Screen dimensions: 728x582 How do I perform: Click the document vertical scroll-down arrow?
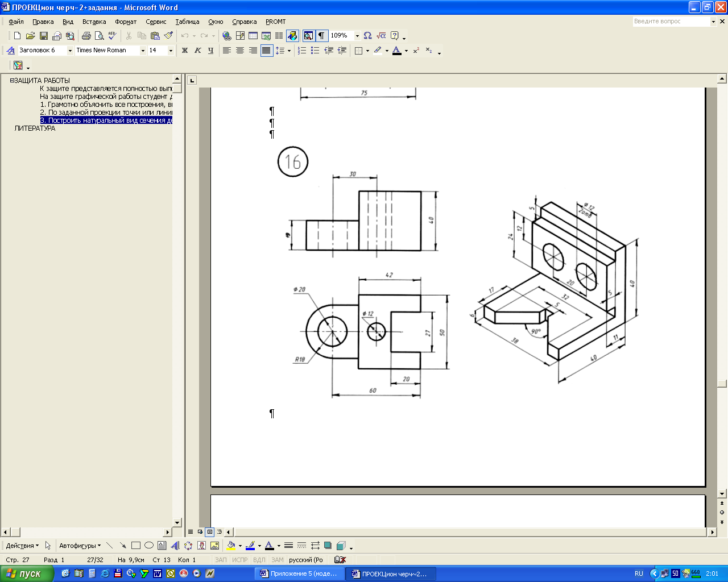722,494
